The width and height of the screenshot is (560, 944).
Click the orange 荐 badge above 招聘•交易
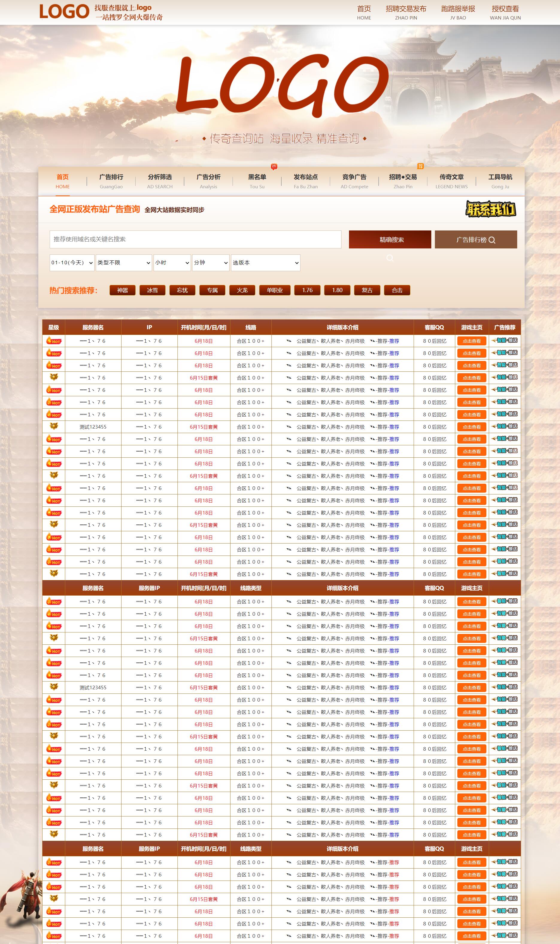coord(420,166)
